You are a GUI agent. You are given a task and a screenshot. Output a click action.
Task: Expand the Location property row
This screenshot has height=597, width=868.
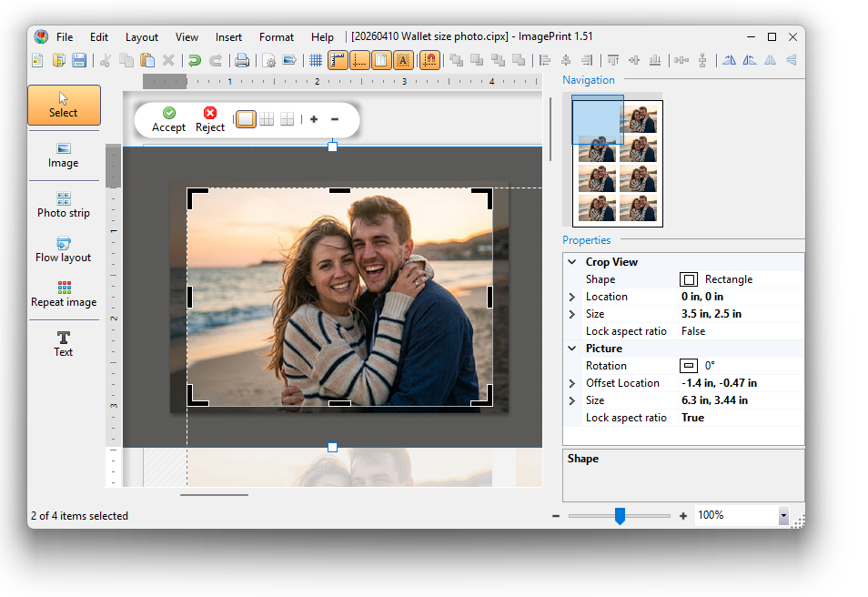pos(572,297)
